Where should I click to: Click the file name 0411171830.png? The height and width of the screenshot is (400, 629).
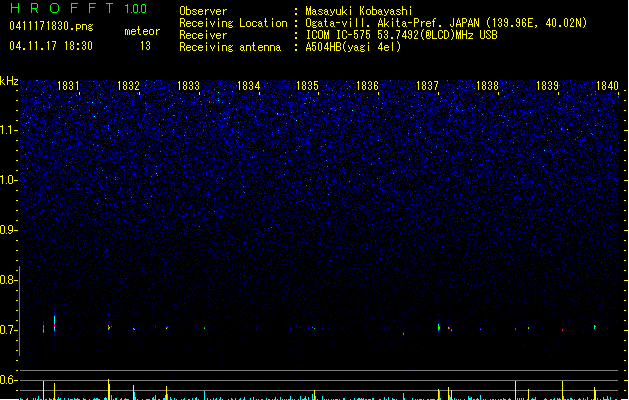pos(51,26)
